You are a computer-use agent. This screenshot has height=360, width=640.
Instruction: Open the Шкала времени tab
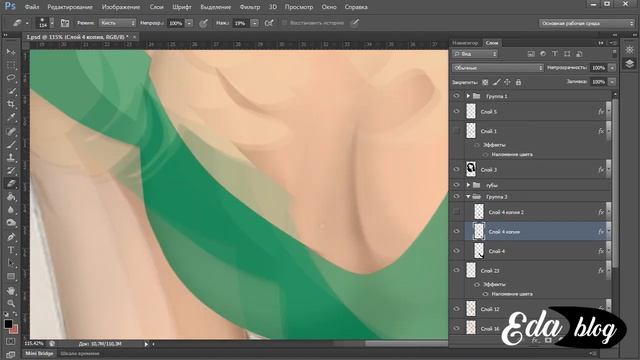pyautogui.click(x=80, y=353)
